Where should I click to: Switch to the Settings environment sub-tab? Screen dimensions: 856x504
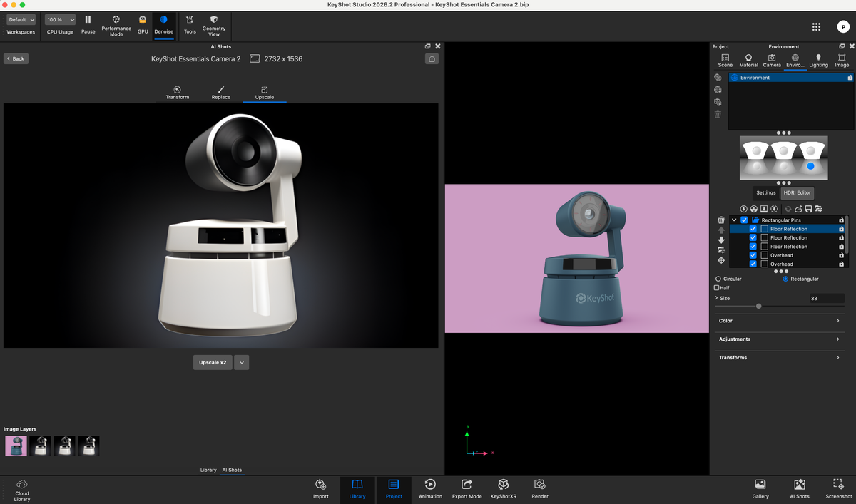tap(766, 192)
